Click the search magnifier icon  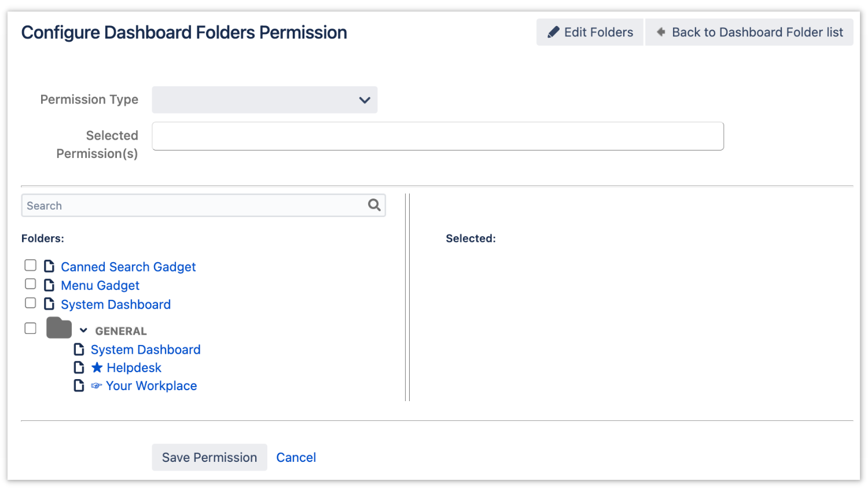click(x=374, y=205)
